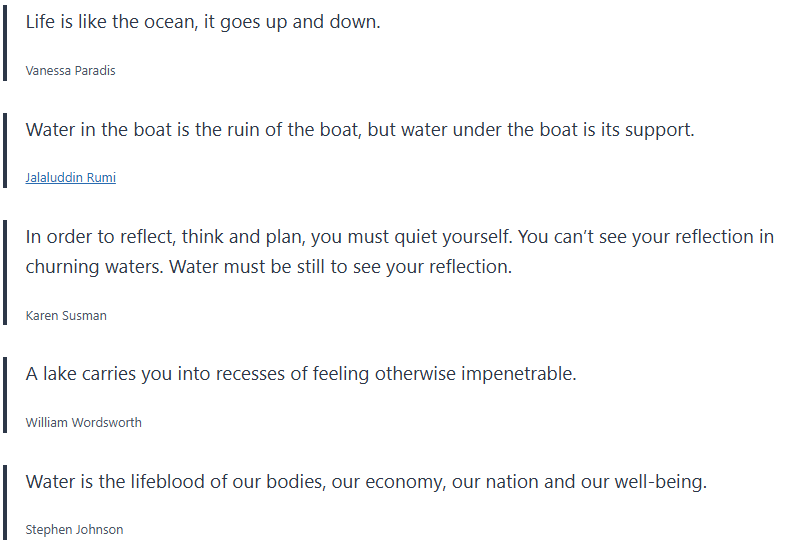Open the Jalaluddin Rumi link
The image size is (807, 547).
(x=70, y=178)
